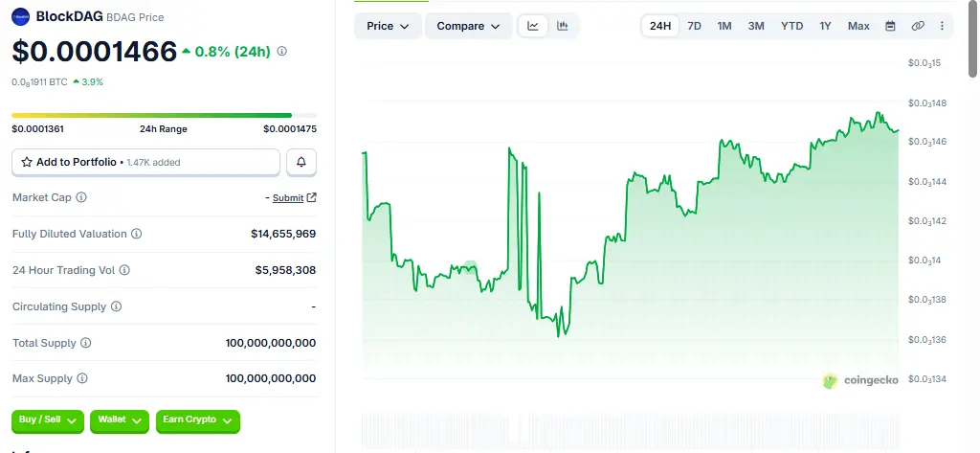
Task: Click the price alert bell icon
Action: (x=301, y=163)
